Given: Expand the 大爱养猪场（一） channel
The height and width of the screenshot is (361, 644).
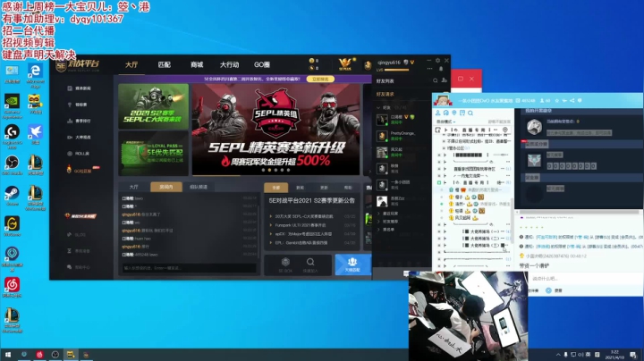Looking at the screenshot, I should 445,231.
